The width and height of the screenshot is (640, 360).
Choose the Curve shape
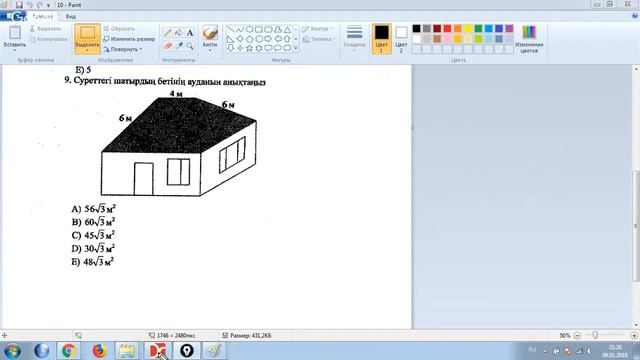pyautogui.click(x=240, y=29)
